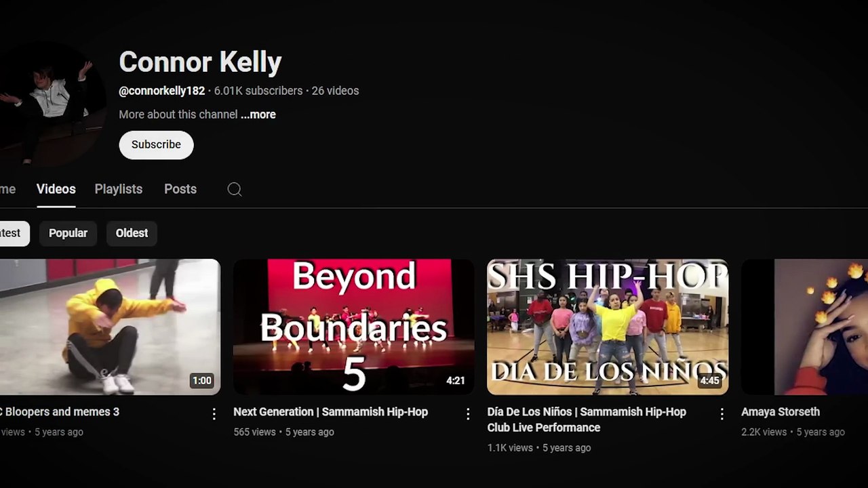Filter videos by Popular

point(68,233)
